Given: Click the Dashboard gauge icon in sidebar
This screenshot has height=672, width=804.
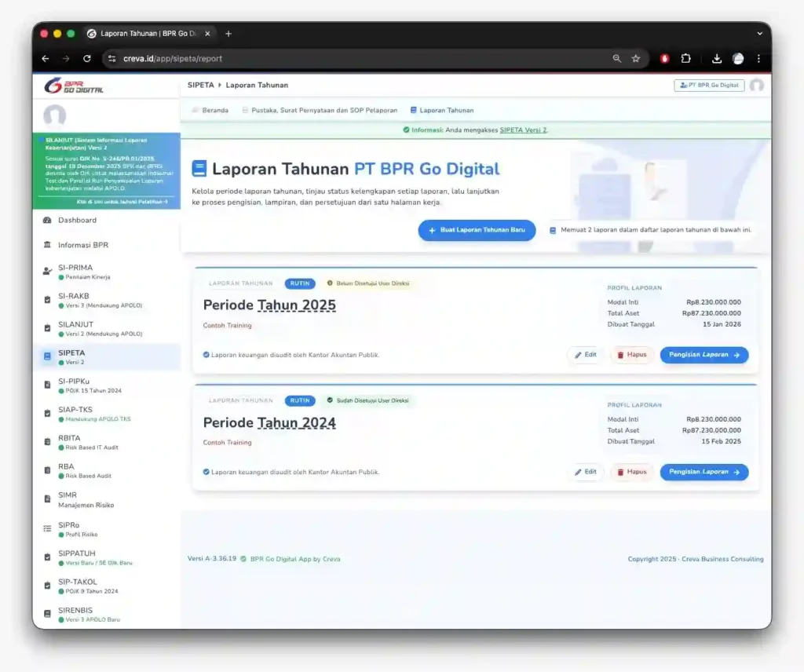Looking at the screenshot, I should [47, 221].
